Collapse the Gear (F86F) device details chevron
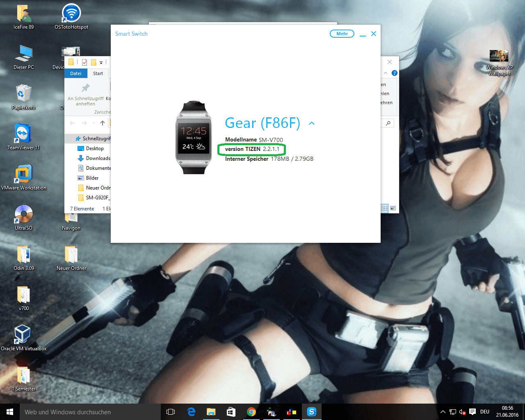Image resolution: width=525 pixels, height=420 pixels. 312,123
